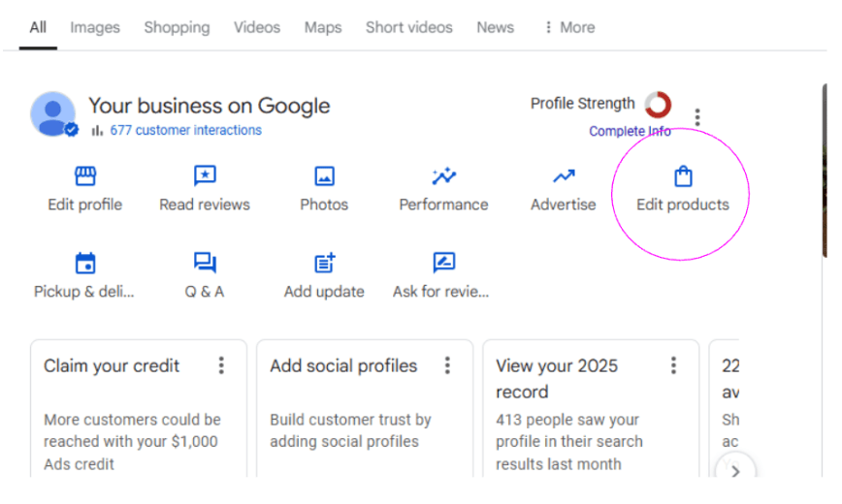The height and width of the screenshot is (504, 842).
Task: Click the Performance label
Action: click(x=444, y=205)
